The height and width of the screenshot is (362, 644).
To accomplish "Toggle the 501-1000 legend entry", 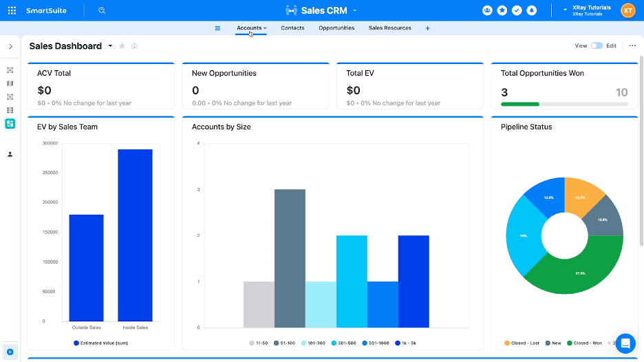I will coord(376,343).
